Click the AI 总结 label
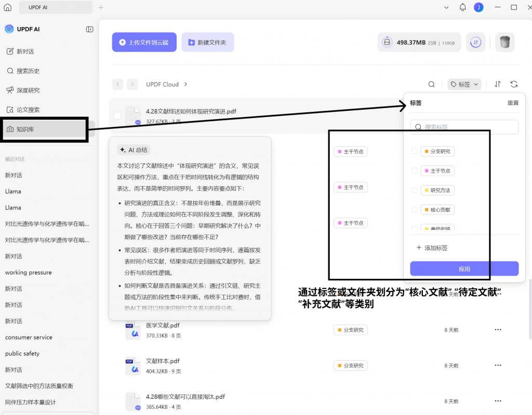Viewport: 532px width, 415px height. point(134,150)
